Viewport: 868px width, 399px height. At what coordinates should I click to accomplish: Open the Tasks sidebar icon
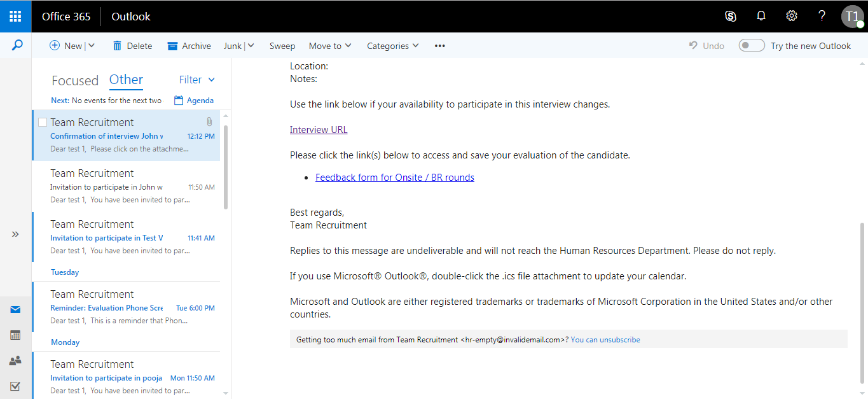[x=15, y=386]
